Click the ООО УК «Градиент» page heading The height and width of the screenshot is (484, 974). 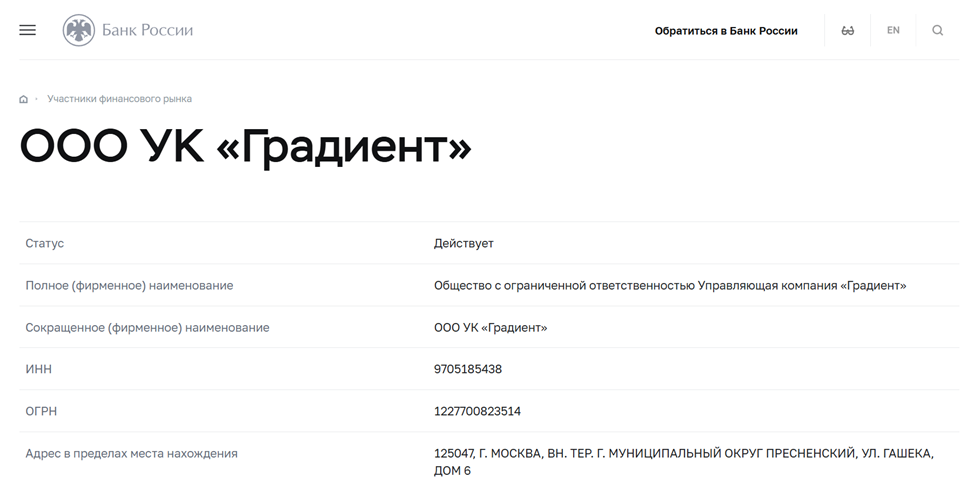[246, 147]
